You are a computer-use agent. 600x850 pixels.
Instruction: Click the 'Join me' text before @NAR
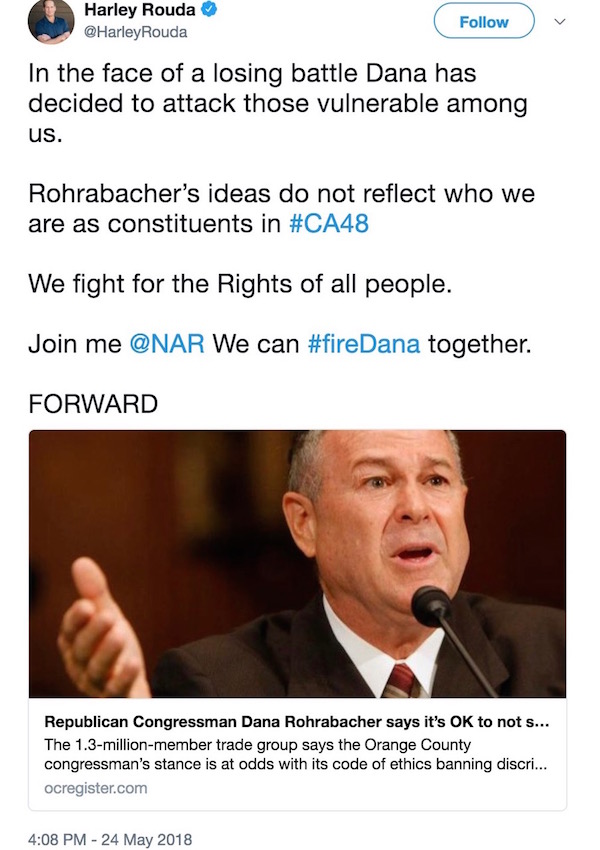pyautogui.click(x=75, y=344)
